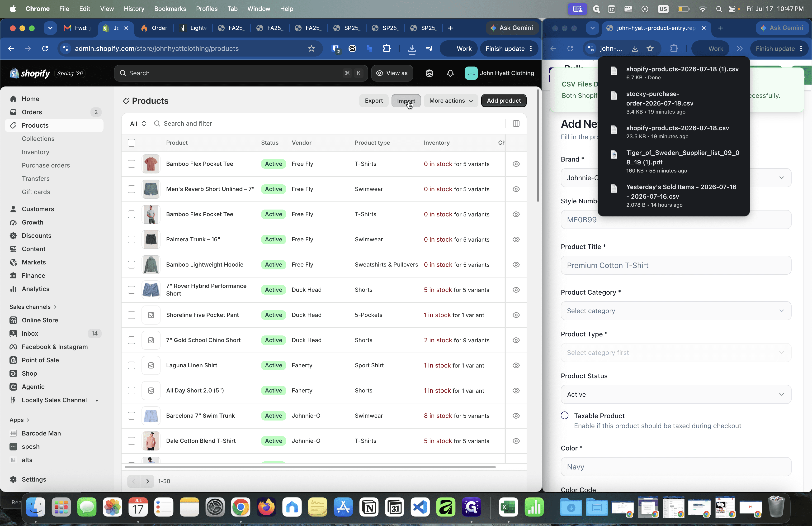
Task: Tick the select-all products checkbox in header
Action: [x=131, y=143]
